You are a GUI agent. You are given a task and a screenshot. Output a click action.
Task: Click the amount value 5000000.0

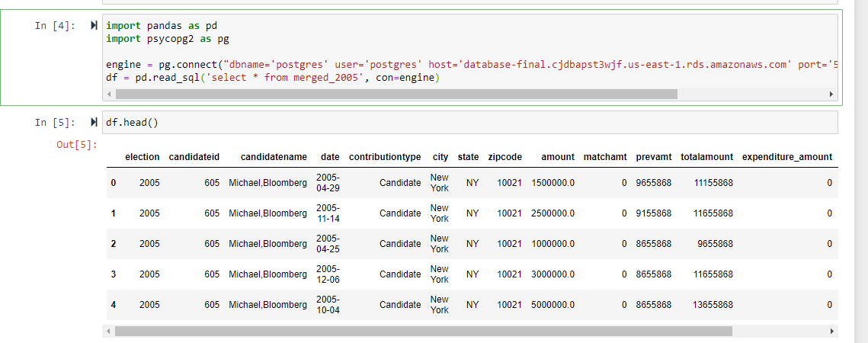[553, 304]
